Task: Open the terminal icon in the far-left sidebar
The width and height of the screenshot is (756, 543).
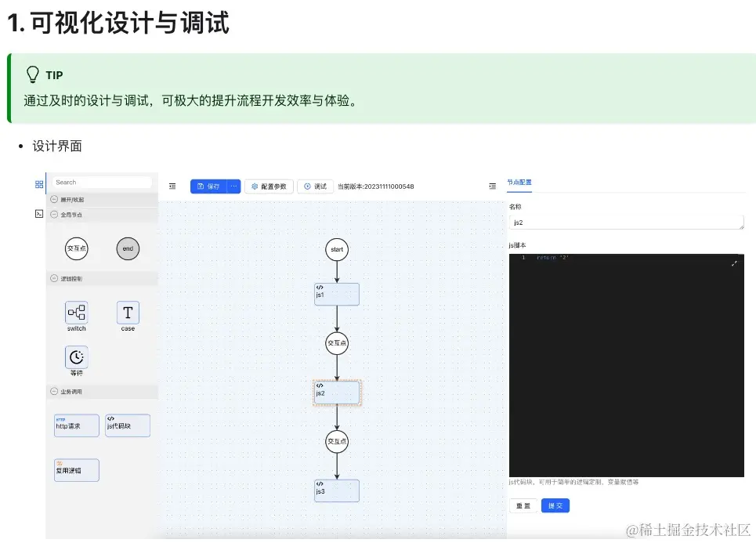Action: coord(38,213)
